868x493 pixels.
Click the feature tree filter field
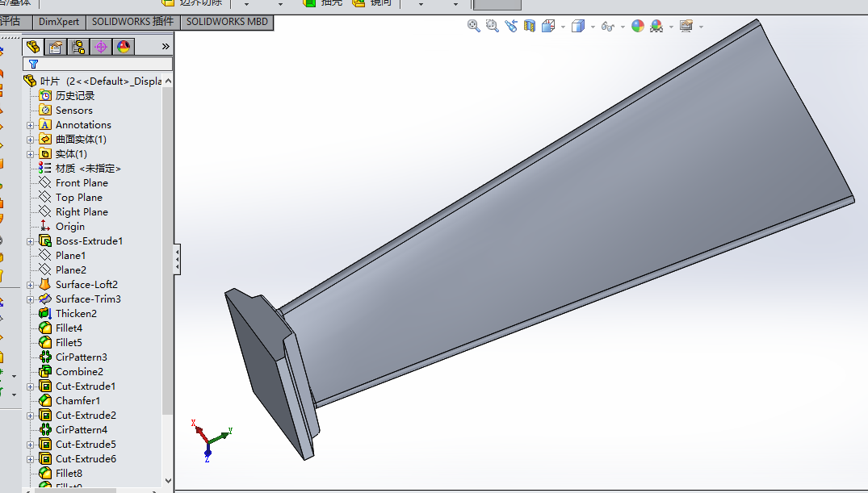tap(98, 65)
